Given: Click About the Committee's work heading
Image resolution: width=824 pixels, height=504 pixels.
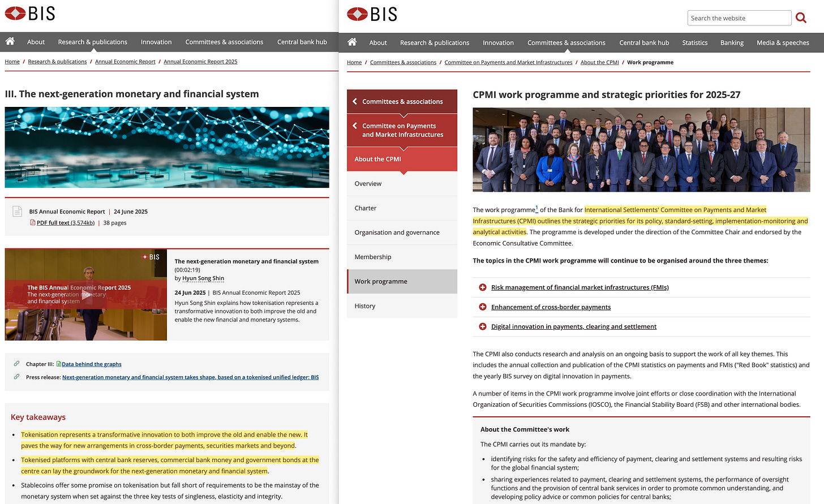Looking at the screenshot, I should 525,429.
